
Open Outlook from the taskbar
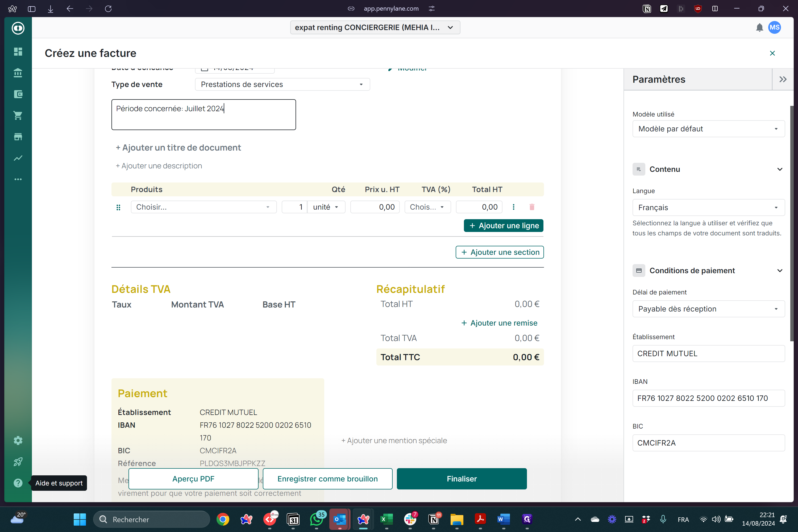click(340, 519)
